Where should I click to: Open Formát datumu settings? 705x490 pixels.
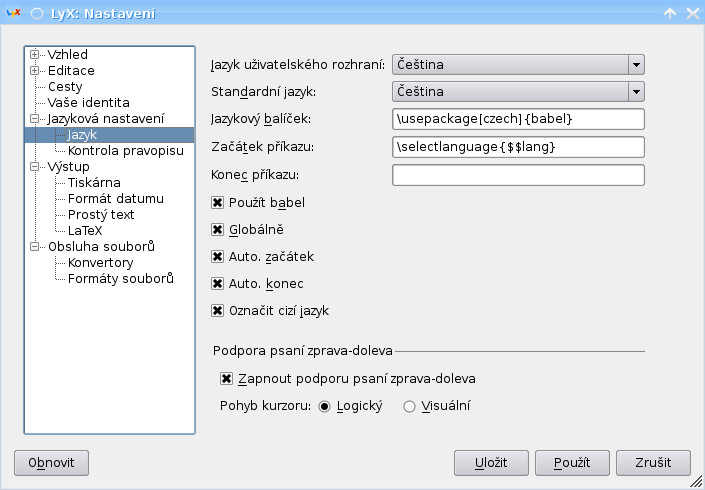[x=116, y=199]
